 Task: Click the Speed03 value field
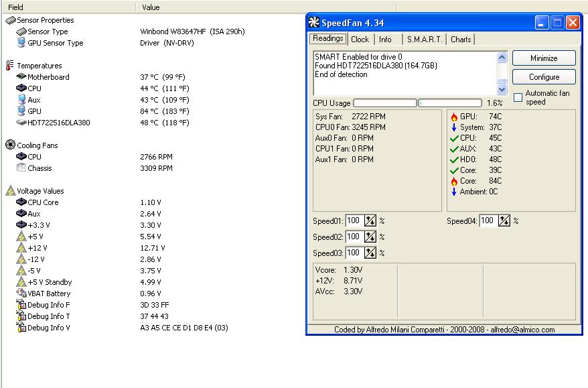[x=354, y=253]
